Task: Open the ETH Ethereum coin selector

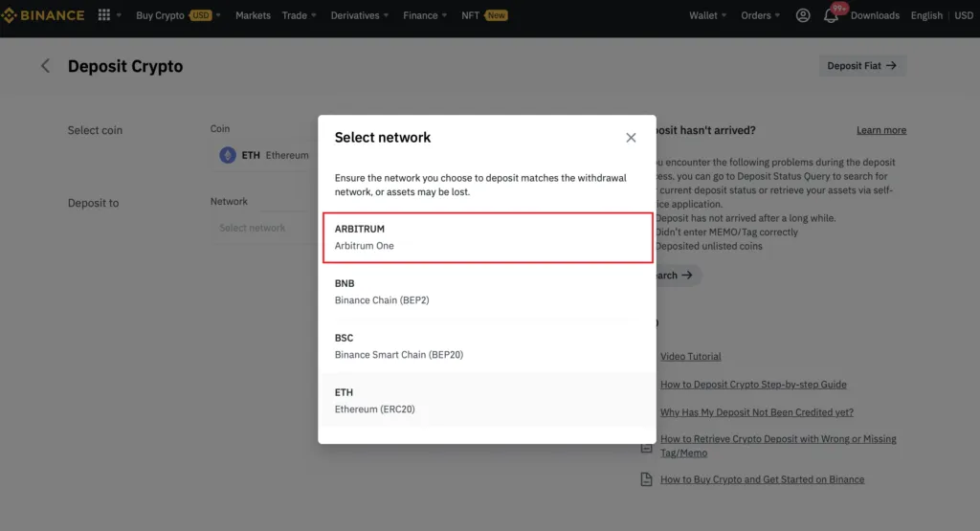Action: [264, 155]
